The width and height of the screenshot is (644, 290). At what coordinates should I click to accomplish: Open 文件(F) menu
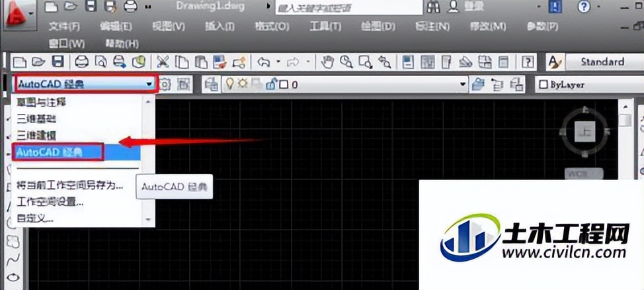pos(64,26)
